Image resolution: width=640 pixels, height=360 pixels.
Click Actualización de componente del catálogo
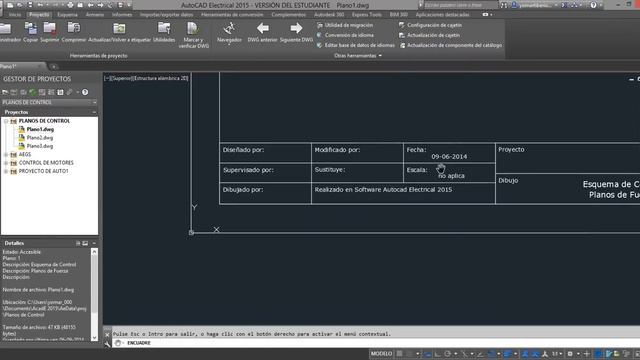[x=451, y=45]
